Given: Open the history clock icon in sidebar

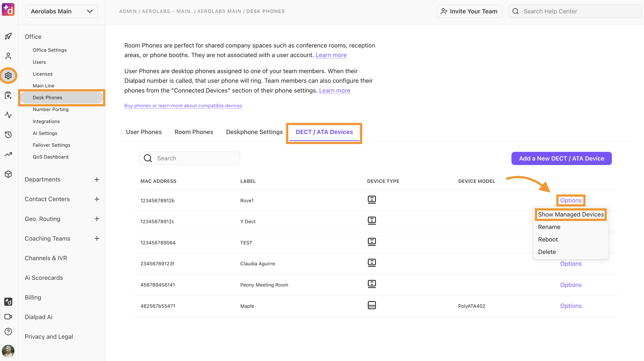Looking at the screenshot, I should pyautogui.click(x=8, y=135).
